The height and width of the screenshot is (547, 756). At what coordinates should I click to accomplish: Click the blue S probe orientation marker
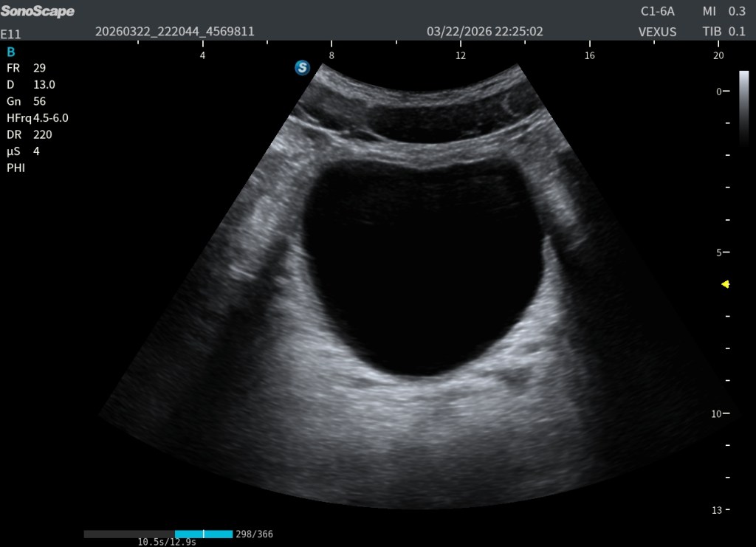302,67
